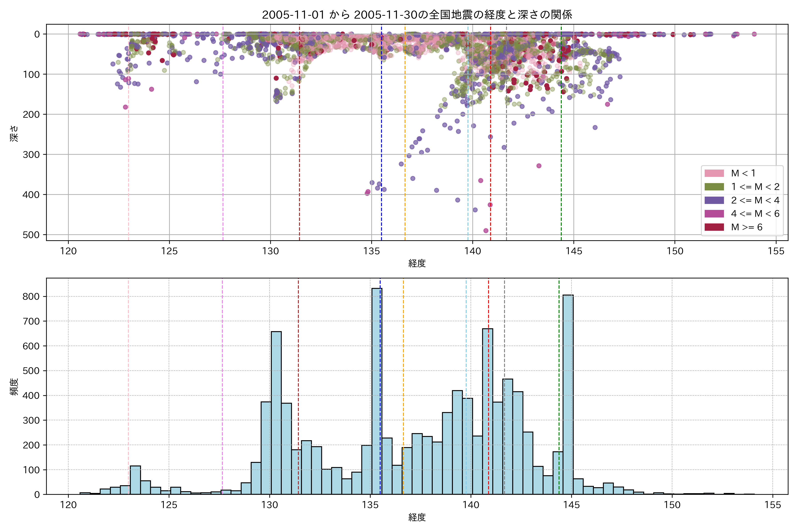Click the 経度 x-axis label under histogram
798x532 pixels.
coord(417,517)
